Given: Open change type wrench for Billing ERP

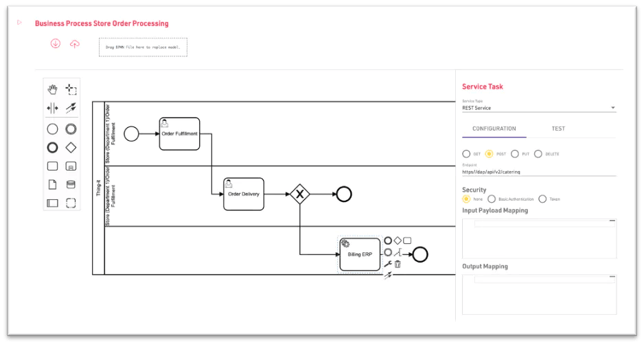Looking at the screenshot, I should click(x=388, y=264).
